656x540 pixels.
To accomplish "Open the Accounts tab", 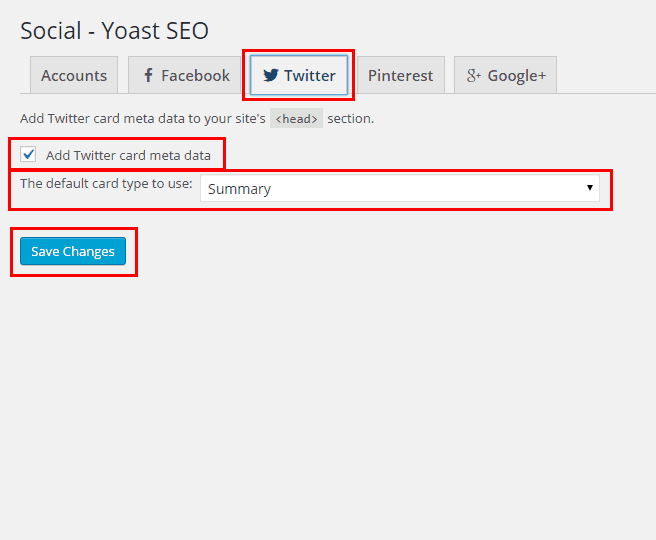I will pyautogui.click(x=74, y=75).
